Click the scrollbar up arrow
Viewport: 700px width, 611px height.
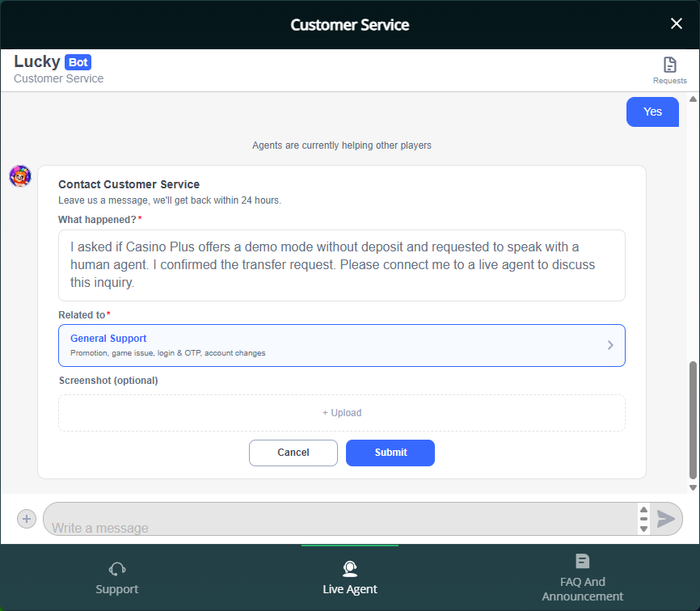coord(693,99)
